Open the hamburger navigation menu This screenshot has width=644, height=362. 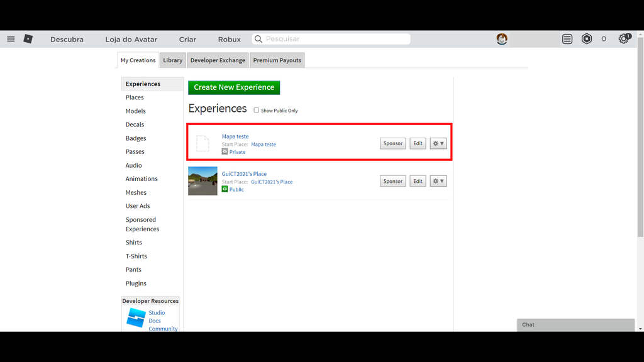point(11,39)
